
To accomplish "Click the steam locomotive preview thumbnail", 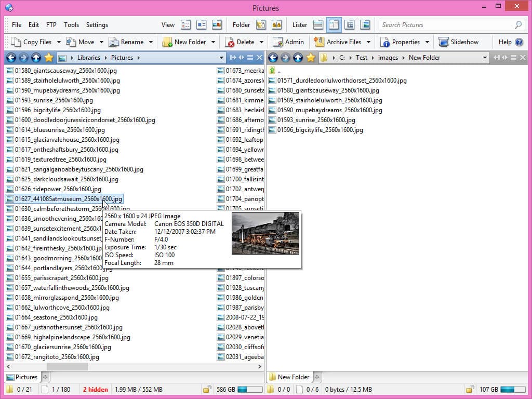I will click(x=265, y=233).
